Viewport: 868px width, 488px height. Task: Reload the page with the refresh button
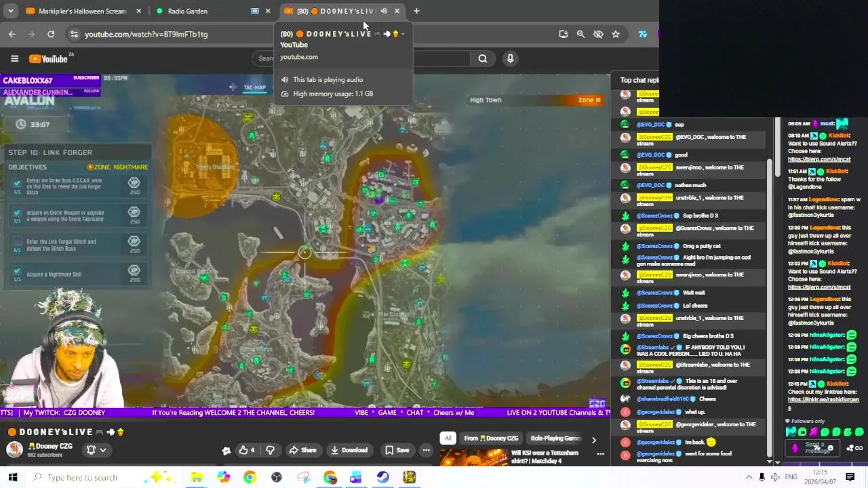(51, 34)
